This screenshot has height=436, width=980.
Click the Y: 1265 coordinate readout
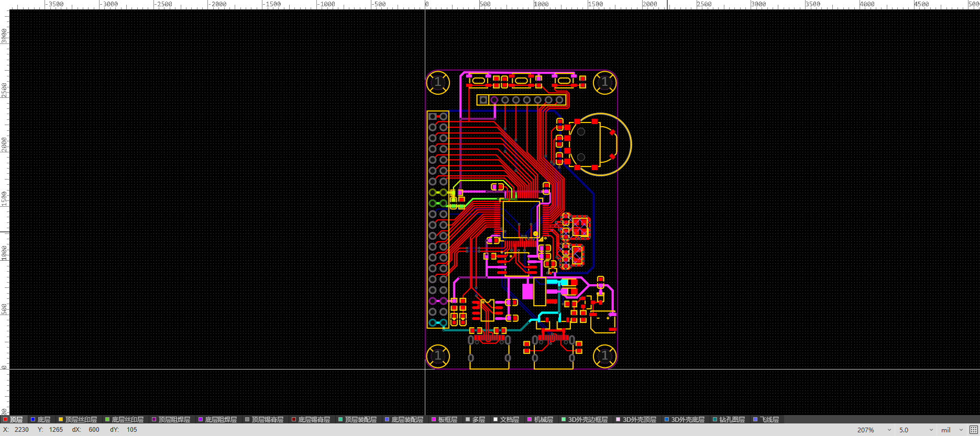50,430
